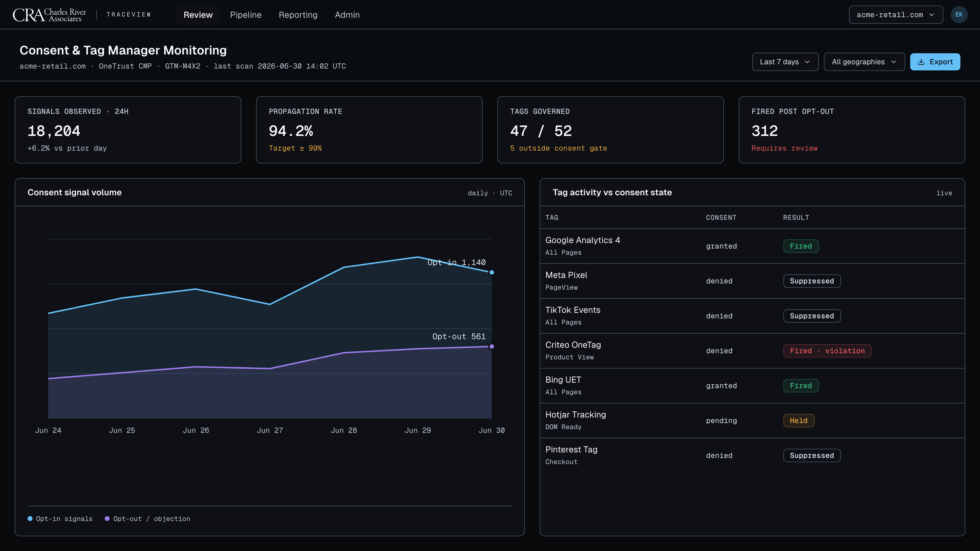Click the Tags Governed 47 / 52 value
The width and height of the screenshot is (980, 551).
(x=541, y=131)
